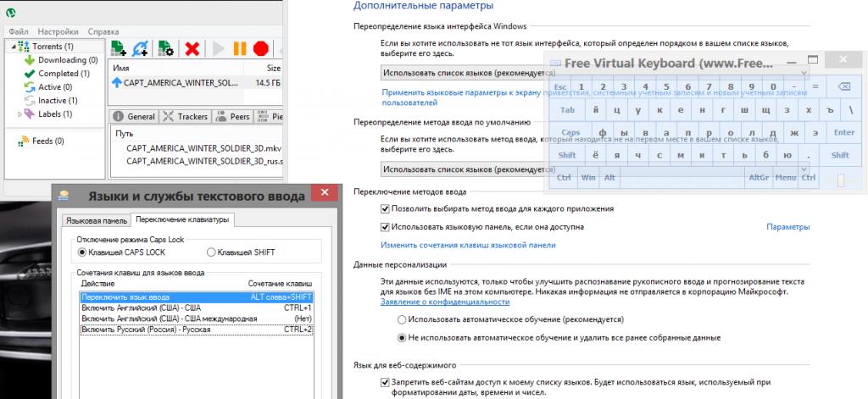Collapse the Torrents (1) tree node
The width and height of the screenshot is (868, 399).
(13, 47)
